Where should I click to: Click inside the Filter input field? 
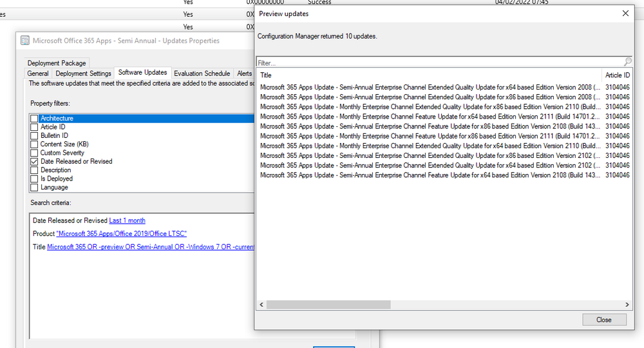pos(439,63)
